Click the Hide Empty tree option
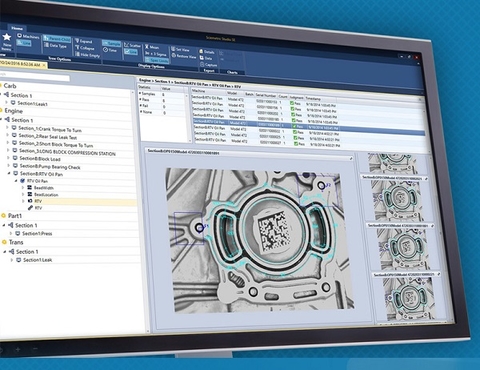This screenshot has height=370, width=480. pyautogui.click(x=87, y=55)
